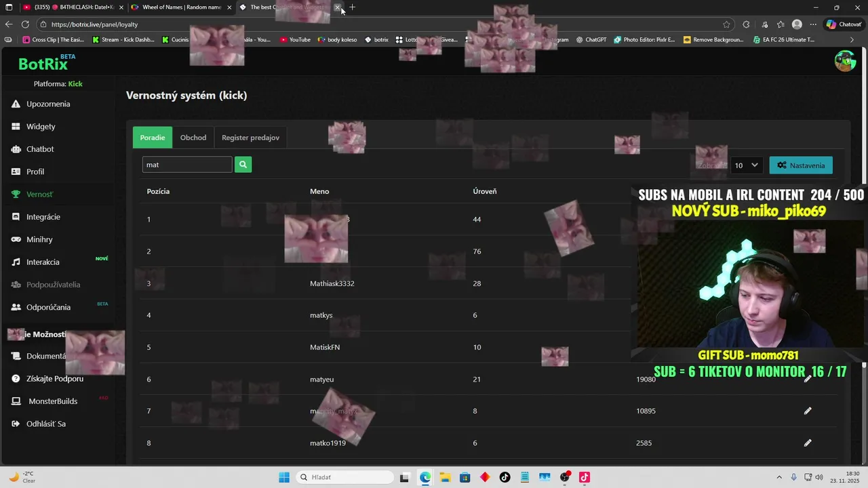Open browser settings and more menu
Screen dimensions: 868x488
[814, 24]
